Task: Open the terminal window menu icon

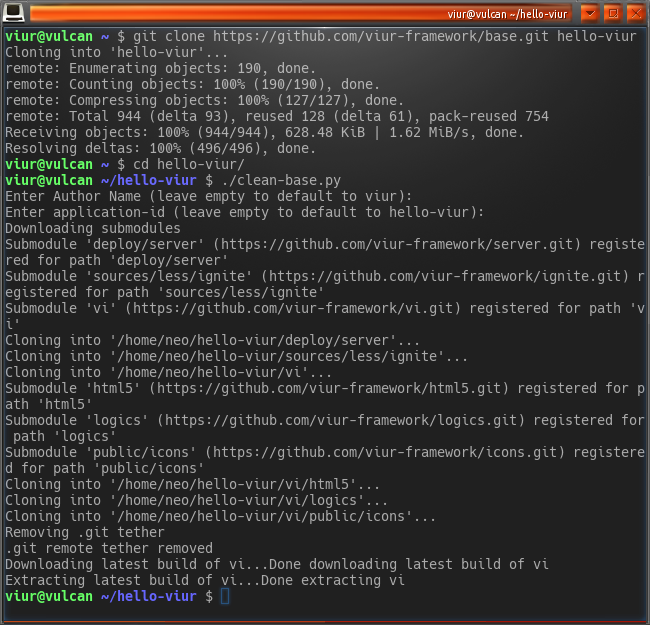Action: 13,12
